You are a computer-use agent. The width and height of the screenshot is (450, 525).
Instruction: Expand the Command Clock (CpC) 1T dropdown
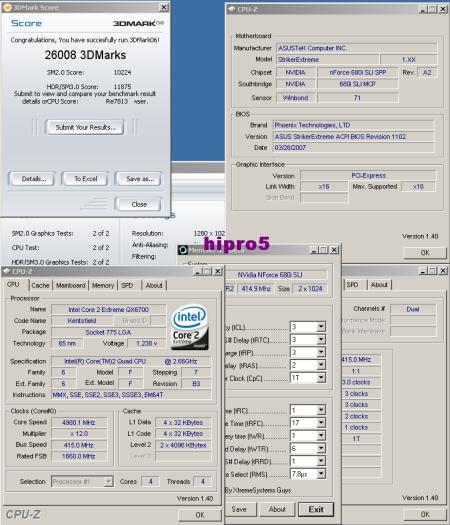pos(321,378)
